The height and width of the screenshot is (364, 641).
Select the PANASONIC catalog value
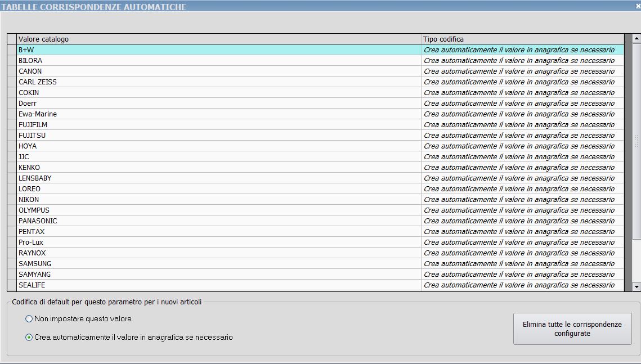[x=219, y=221]
